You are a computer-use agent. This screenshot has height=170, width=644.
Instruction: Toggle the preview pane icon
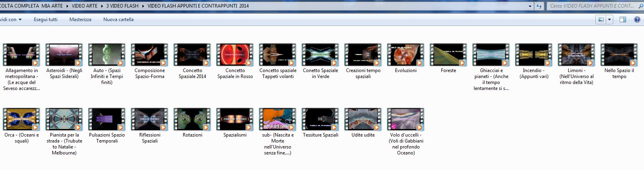tap(622, 20)
